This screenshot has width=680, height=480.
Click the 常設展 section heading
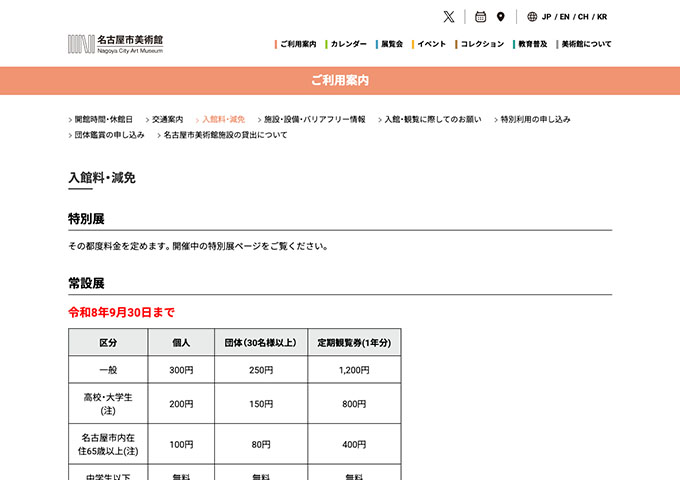86,284
